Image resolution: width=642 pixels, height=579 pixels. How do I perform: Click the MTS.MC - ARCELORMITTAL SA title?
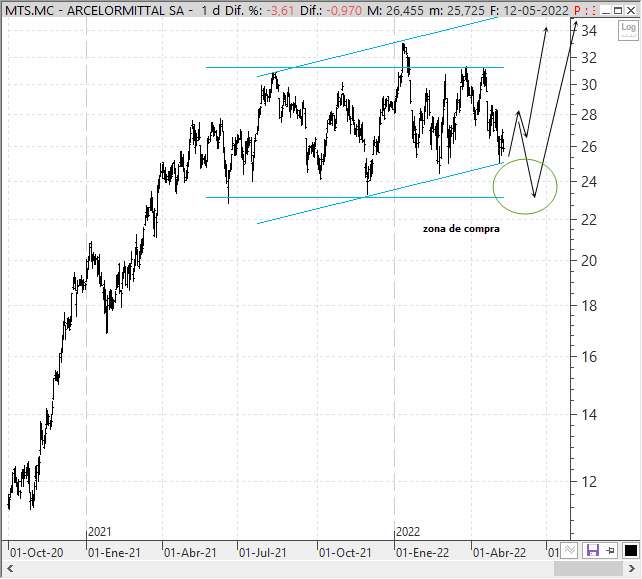pos(95,11)
